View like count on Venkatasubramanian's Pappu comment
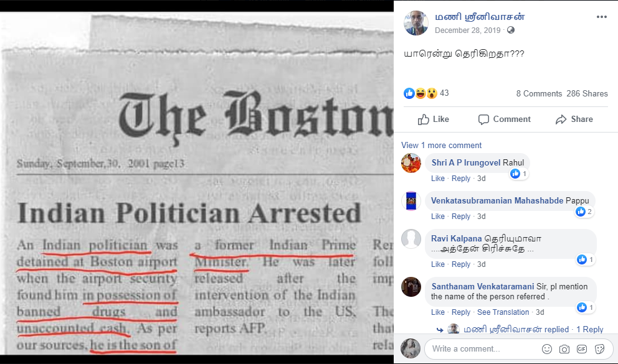This screenshot has height=364, width=618. pyautogui.click(x=584, y=212)
